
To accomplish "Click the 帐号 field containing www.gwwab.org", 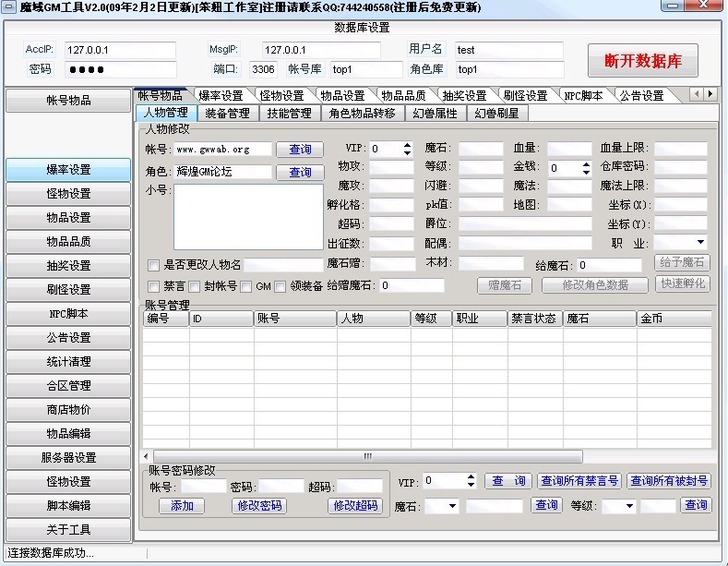I will (223, 149).
